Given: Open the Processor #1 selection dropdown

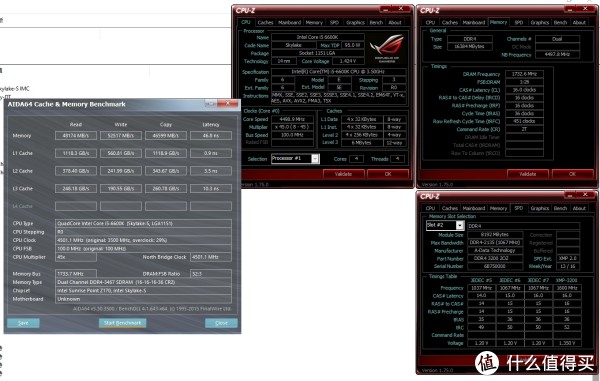Looking at the screenshot, I should pos(315,159).
